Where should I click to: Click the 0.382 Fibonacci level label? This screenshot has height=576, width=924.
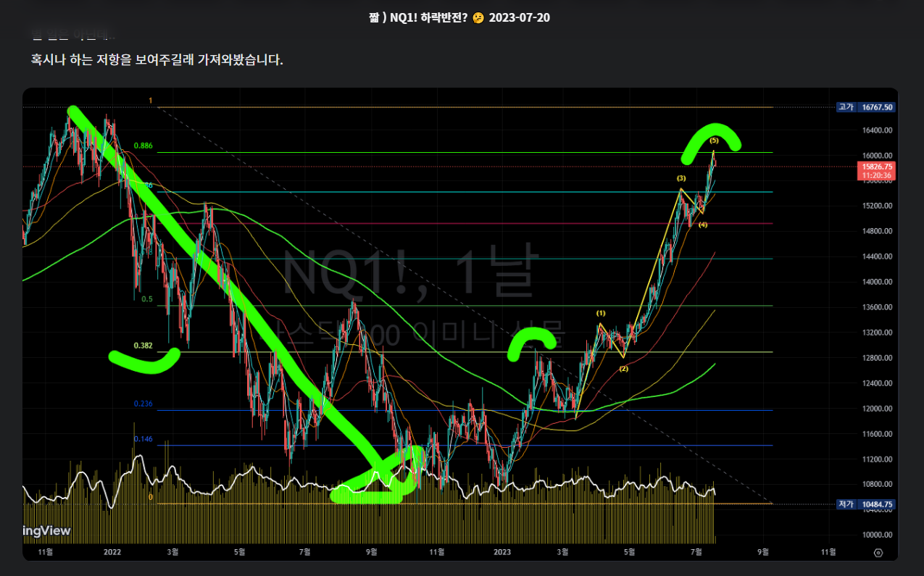[x=143, y=346]
